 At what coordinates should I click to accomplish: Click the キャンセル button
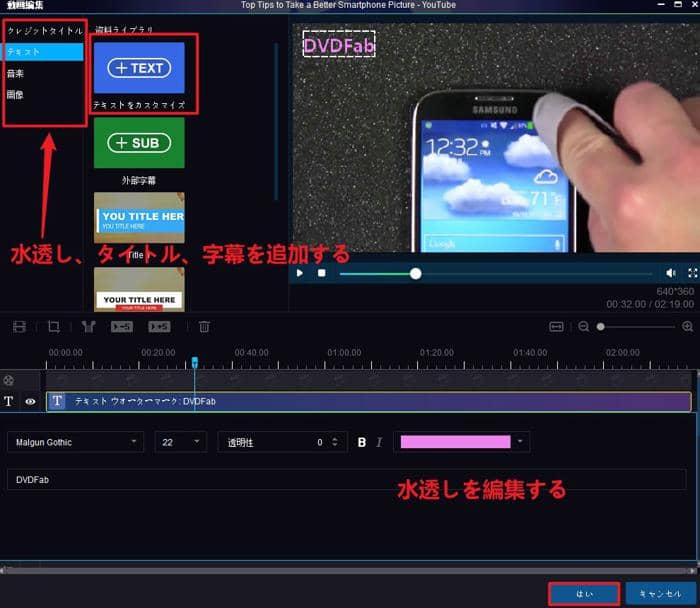coord(661,594)
